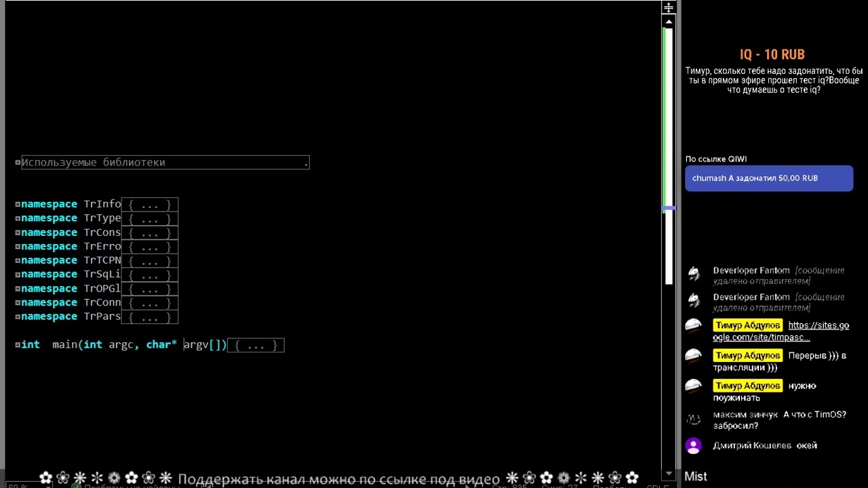Viewport: 868px width, 488px height.
Task: Click the 'максим зинчук' username in chat
Action: pos(745,415)
